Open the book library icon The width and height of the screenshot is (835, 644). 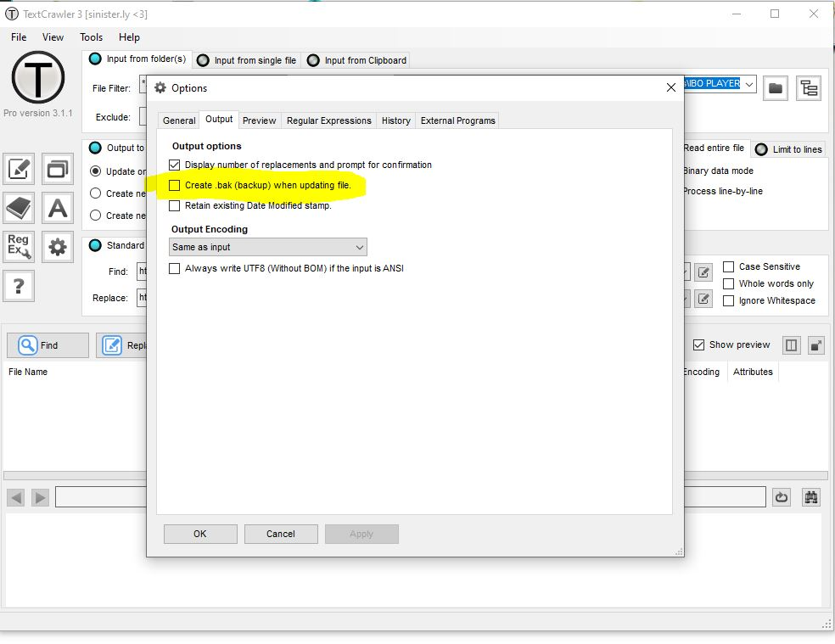(x=19, y=208)
